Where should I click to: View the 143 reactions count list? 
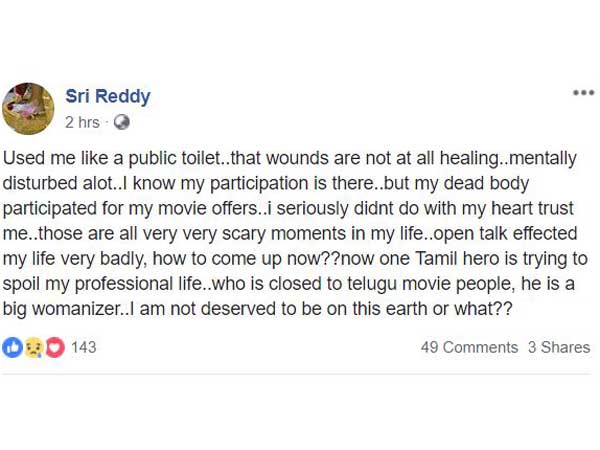[84, 347]
